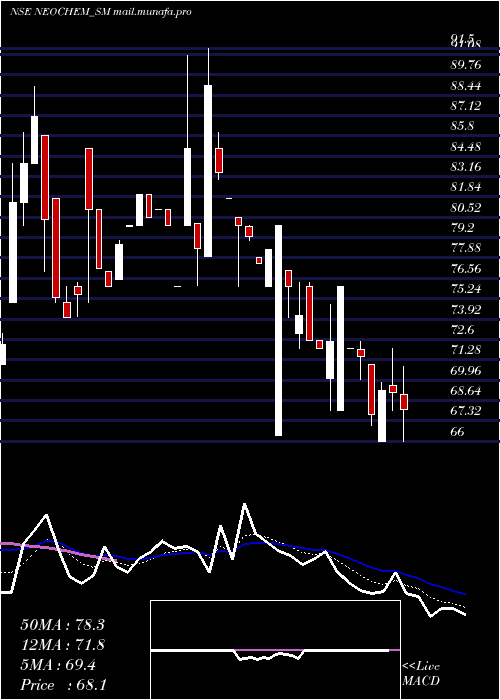The image size is (500, 700).
Task: Select the 80.52 price axis label
Action: click(466, 208)
